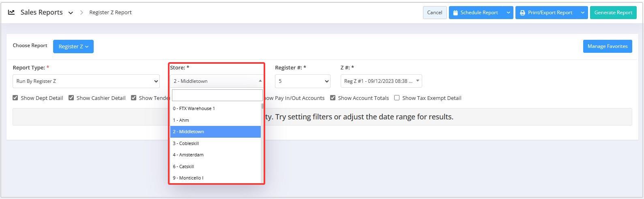This screenshot has height=199, width=644.
Task: Choose 0 - FTX Warehouse 1 store option
Action: (x=194, y=108)
